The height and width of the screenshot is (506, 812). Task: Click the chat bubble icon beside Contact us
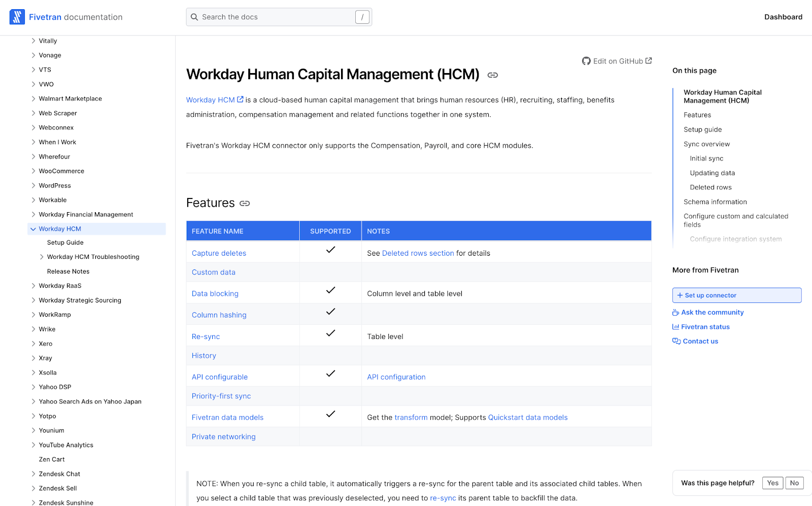[x=676, y=341]
